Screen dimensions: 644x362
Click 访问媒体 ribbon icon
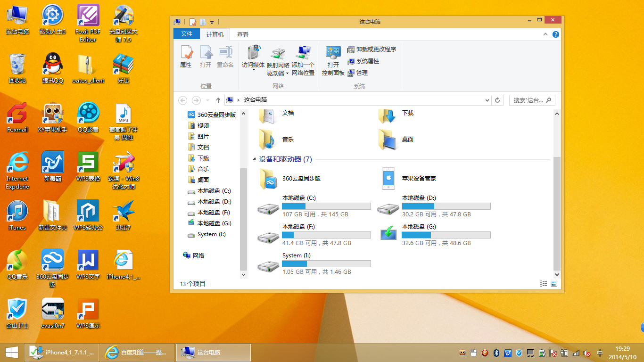tap(254, 53)
